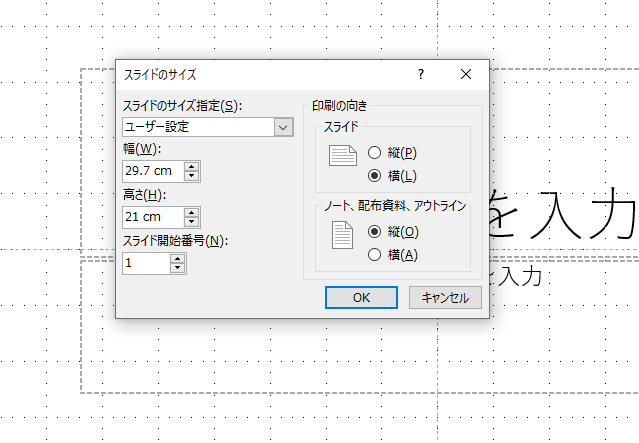Close the スライドのサイズ dialog

point(466,74)
